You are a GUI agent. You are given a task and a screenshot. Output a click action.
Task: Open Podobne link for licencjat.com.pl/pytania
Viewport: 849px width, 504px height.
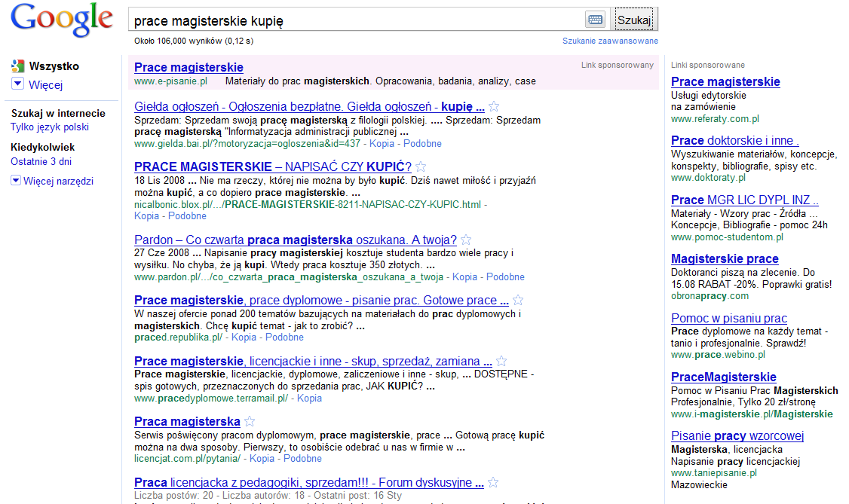pos(302,459)
